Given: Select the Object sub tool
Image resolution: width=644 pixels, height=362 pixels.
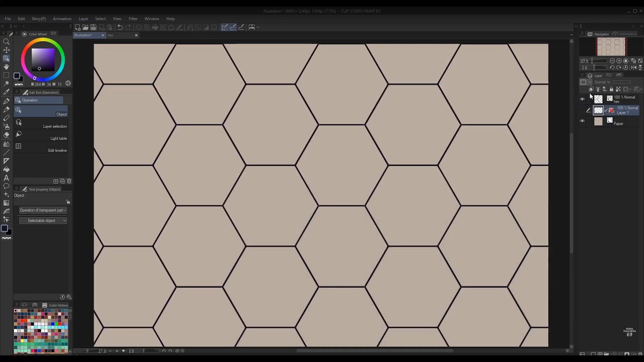Looking at the screenshot, I should click(40, 112).
